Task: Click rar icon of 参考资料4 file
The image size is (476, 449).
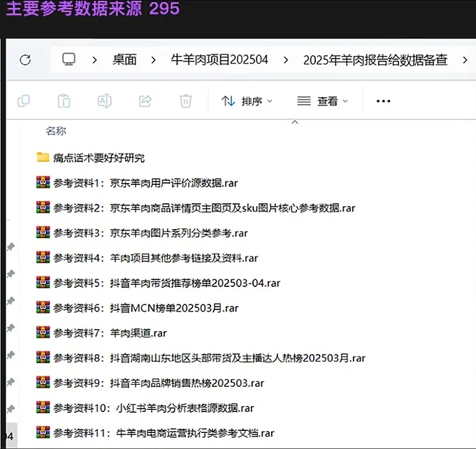Action: click(x=43, y=257)
